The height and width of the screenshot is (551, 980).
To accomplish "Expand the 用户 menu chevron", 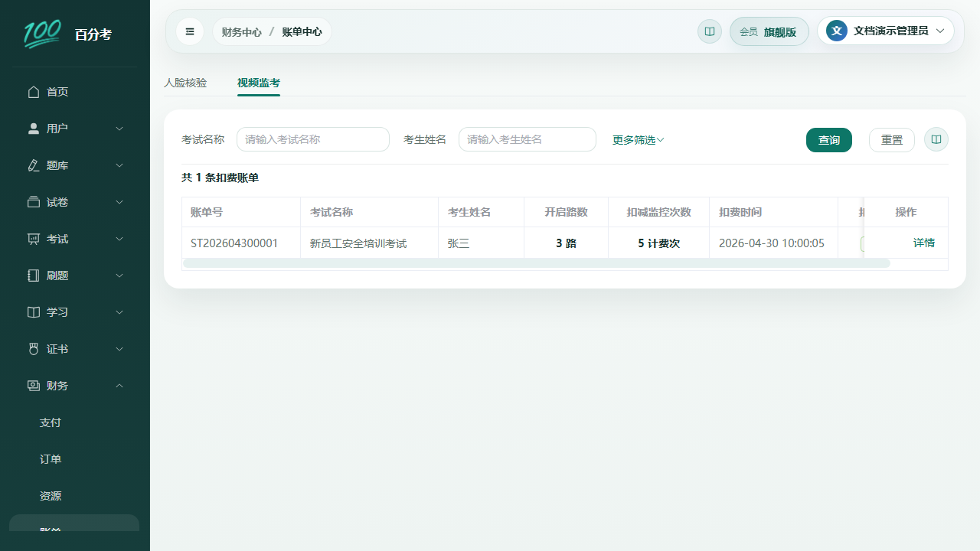I will [119, 129].
